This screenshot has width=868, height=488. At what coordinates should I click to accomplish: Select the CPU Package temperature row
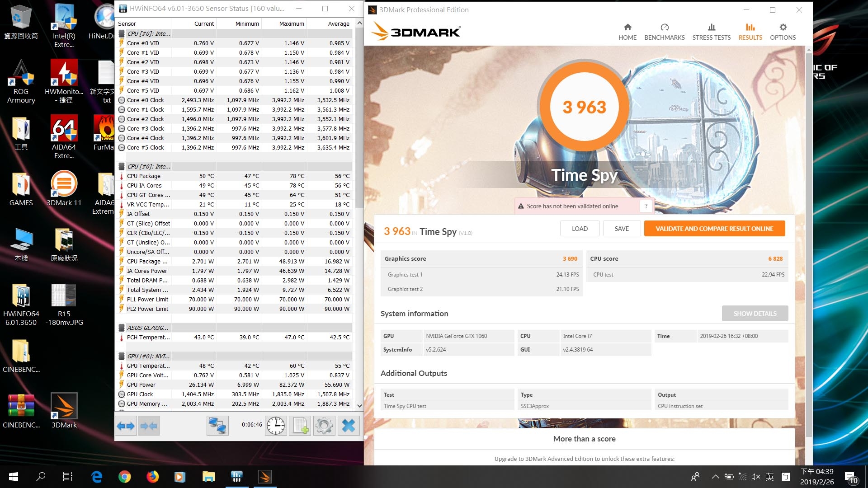(234, 176)
